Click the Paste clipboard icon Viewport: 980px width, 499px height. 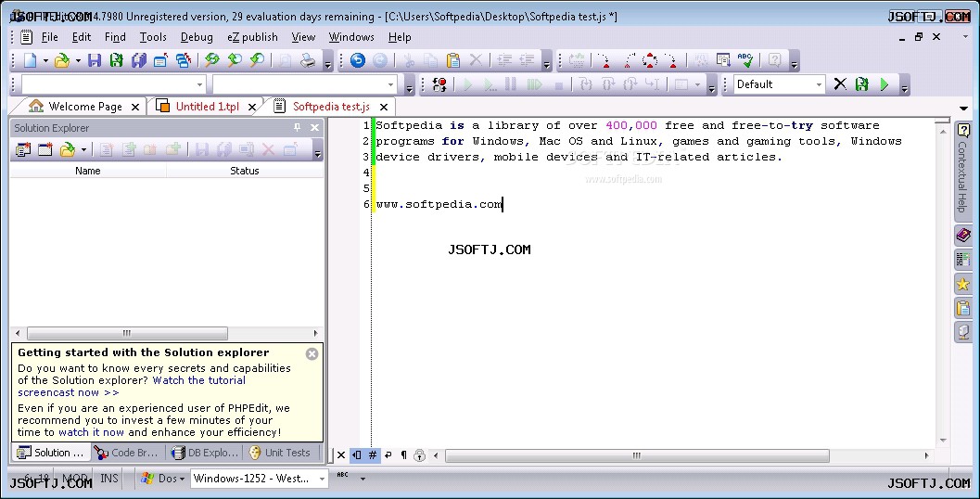pyautogui.click(x=453, y=60)
